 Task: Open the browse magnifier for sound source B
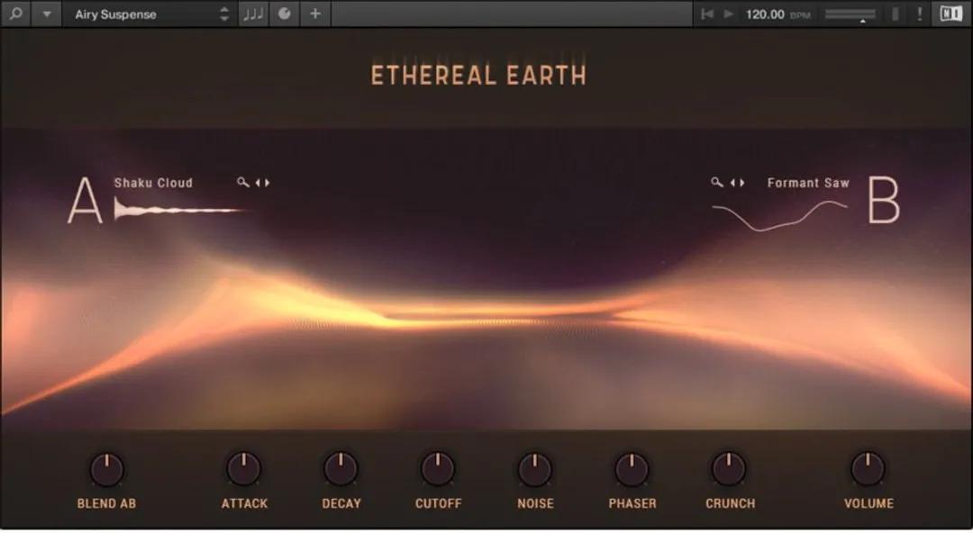[714, 183]
